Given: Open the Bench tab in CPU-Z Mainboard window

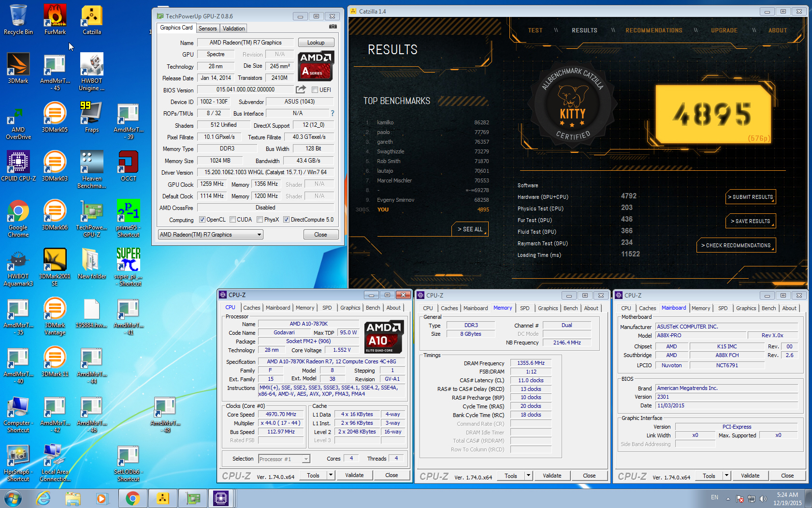Looking at the screenshot, I should [x=768, y=308].
